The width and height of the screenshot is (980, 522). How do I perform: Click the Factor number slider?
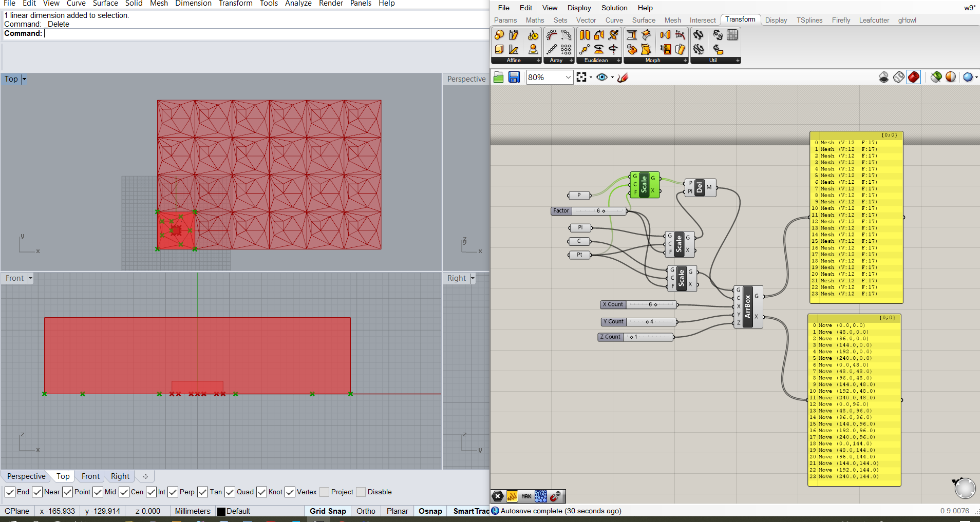[x=589, y=211]
